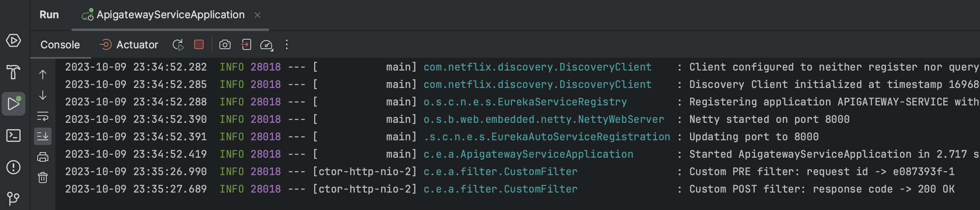Clear all console output with trash icon
This screenshot has height=210, width=980.
tap(43, 178)
